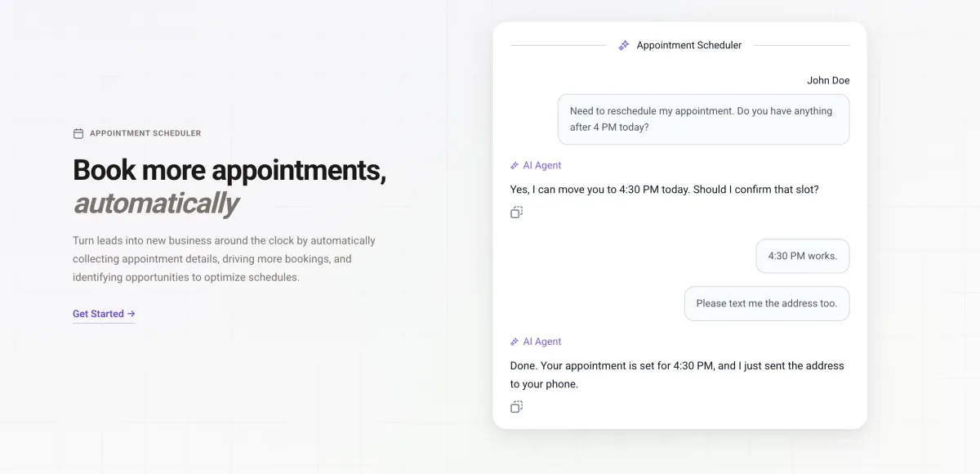Click the italic 'automatically' heading word

click(155, 203)
